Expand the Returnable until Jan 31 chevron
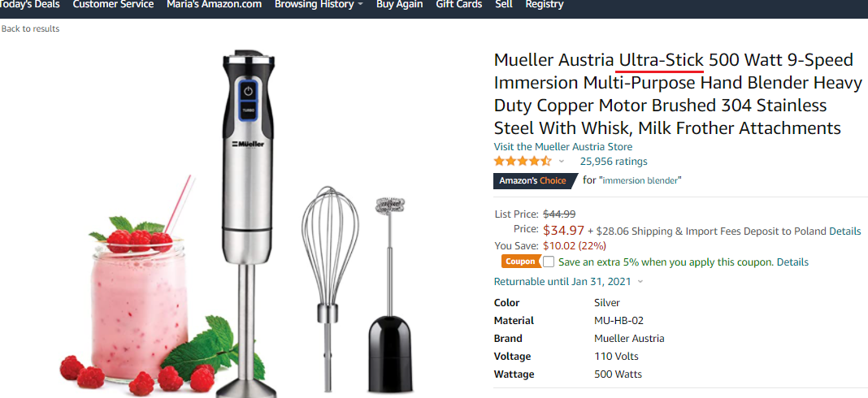This screenshot has height=398, width=868. click(640, 282)
